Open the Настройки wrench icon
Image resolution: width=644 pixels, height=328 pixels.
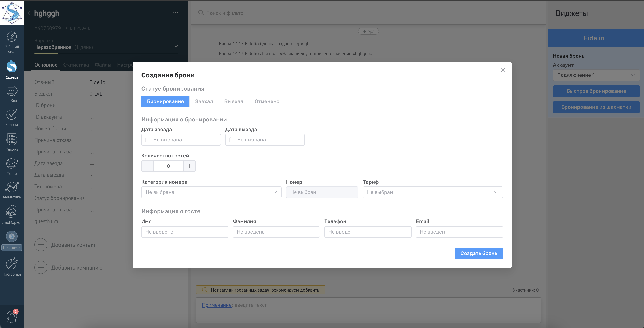pos(12,264)
